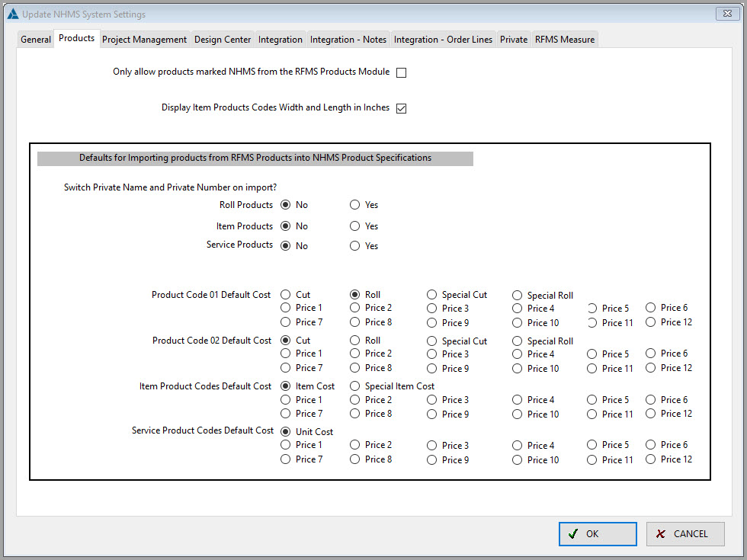Click the Service Product Codes Default Cost label

203,430
